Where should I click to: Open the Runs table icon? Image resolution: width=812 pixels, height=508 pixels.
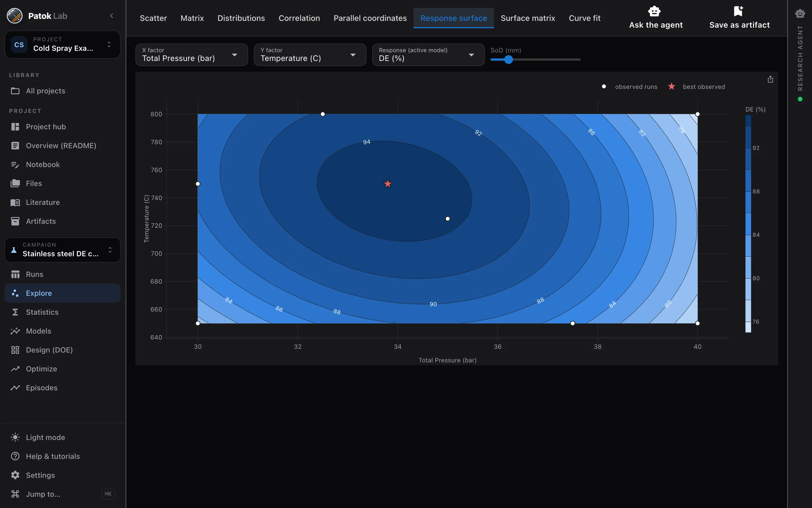tap(15, 274)
